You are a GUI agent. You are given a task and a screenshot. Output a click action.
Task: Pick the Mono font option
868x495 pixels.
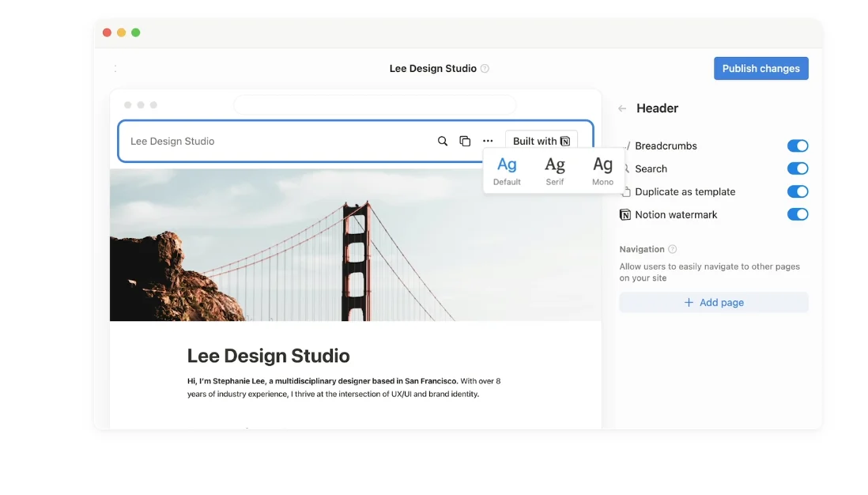(x=602, y=170)
